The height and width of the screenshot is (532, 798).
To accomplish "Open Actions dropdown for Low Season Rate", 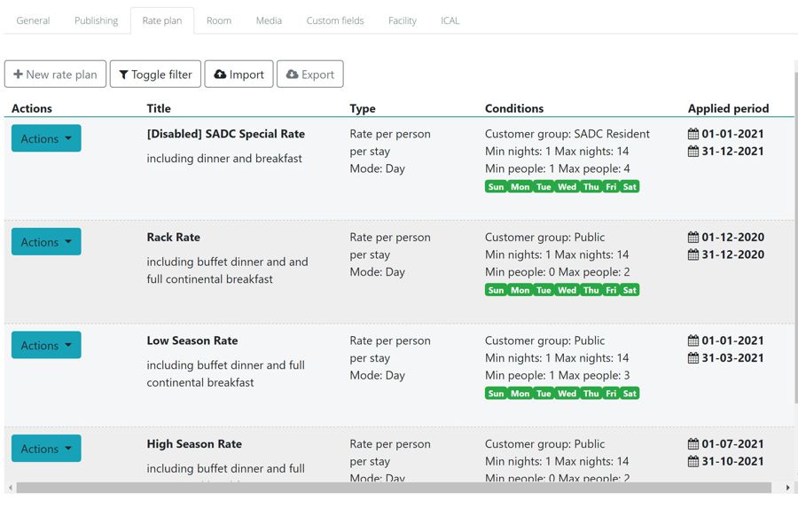I will pos(46,345).
